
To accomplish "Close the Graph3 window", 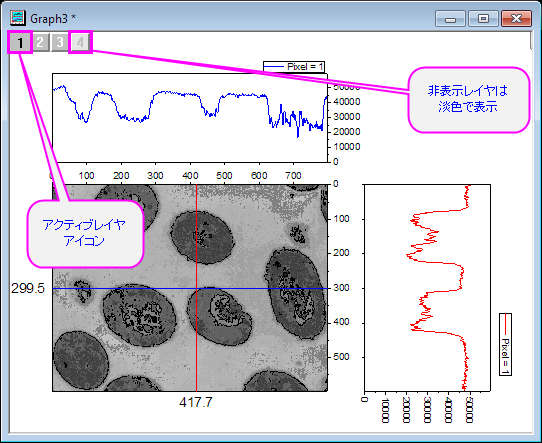I will point(516,19).
